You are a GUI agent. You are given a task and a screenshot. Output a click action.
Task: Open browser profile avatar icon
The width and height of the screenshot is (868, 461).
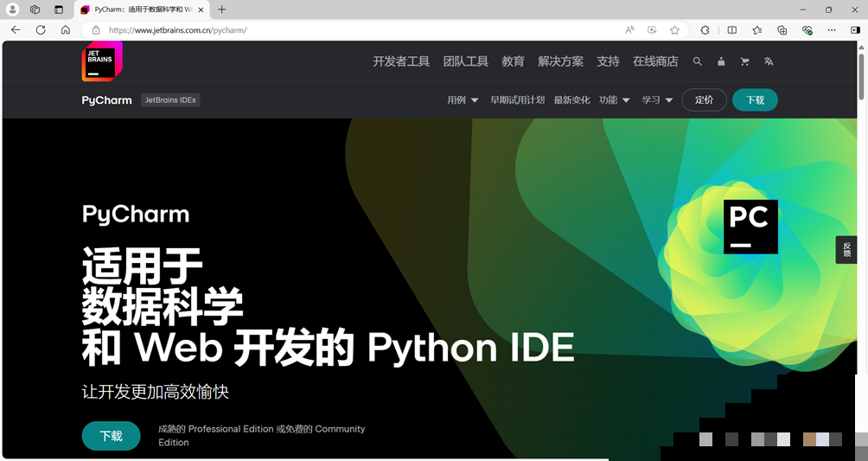12,10
